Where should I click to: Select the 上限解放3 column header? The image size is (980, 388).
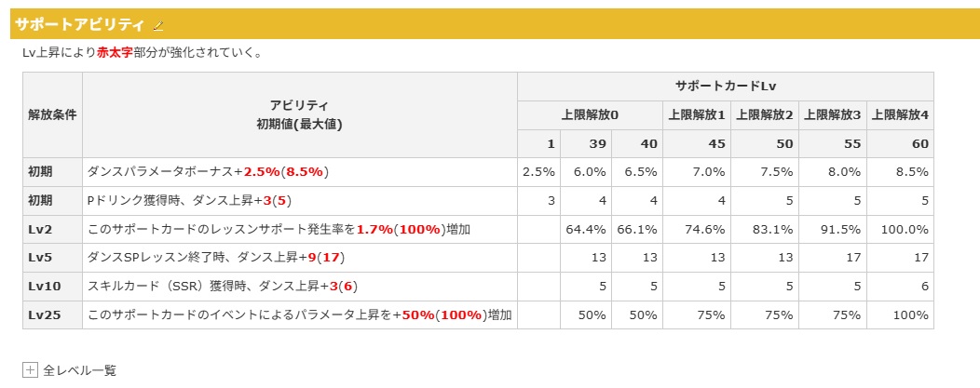coord(832,114)
